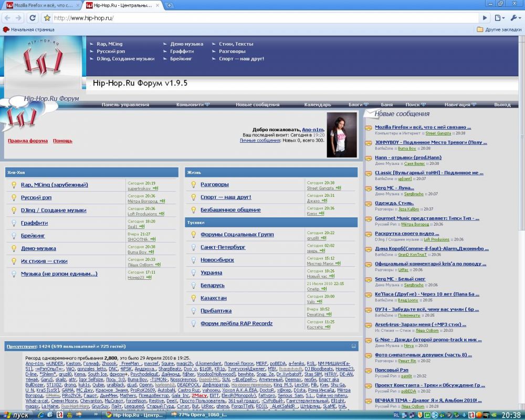This screenshot has height=420, width=525.
Task: Open header link Демо музыка
Action: click(x=186, y=44)
